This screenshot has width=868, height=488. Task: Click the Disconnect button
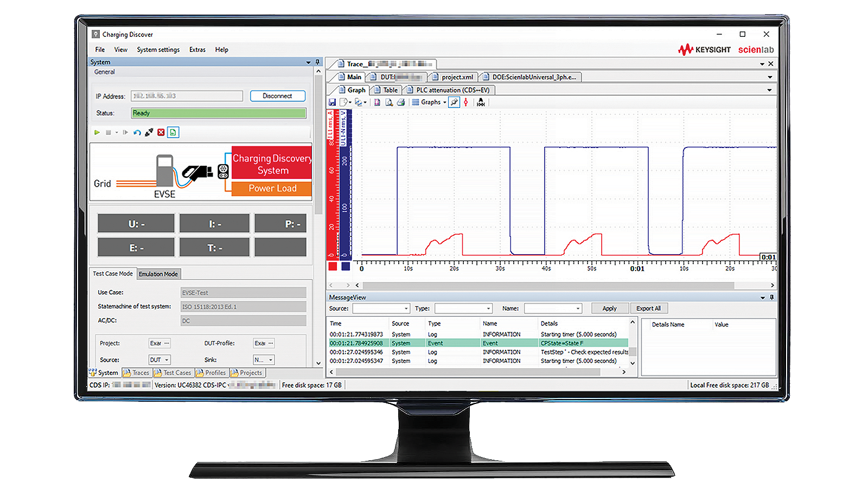coord(278,96)
